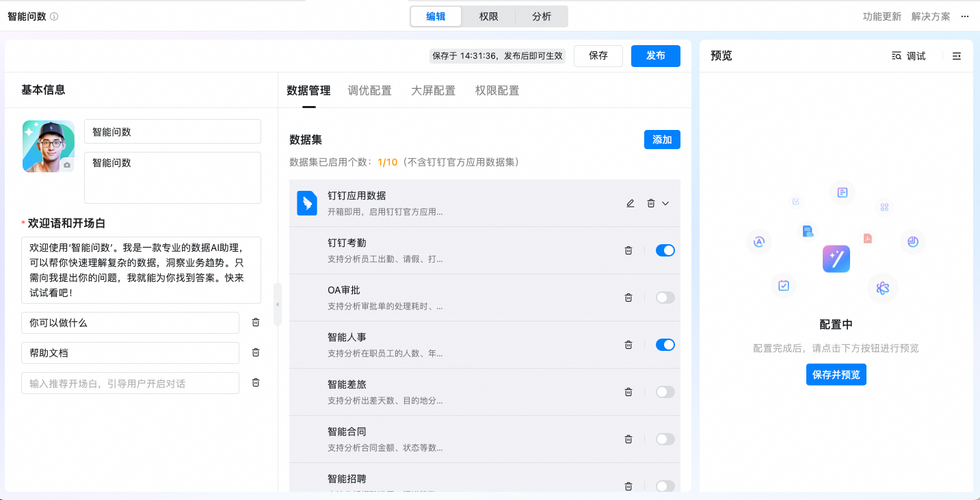Delete the 智能合同 dataset
The image size is (980, 500).
point(628,439)
